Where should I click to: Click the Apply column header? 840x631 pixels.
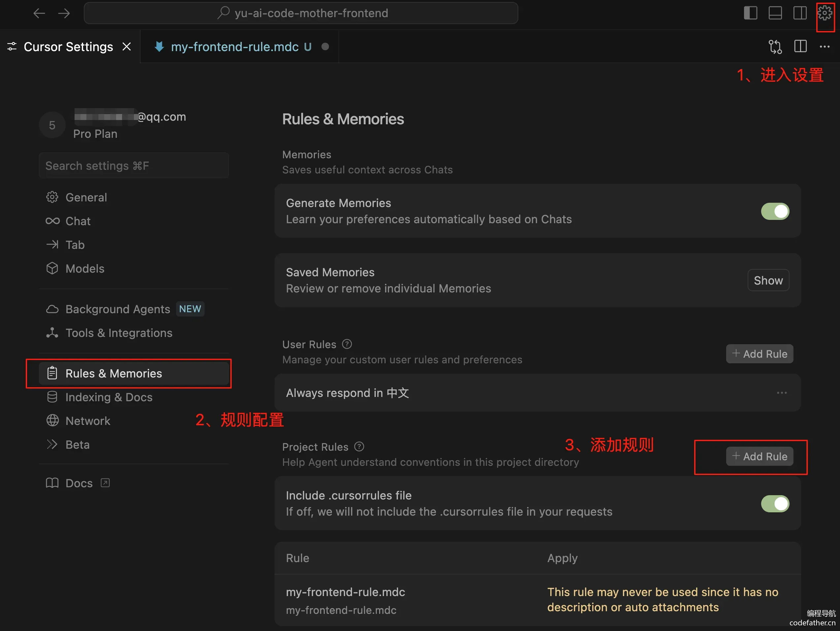[563, 558]
